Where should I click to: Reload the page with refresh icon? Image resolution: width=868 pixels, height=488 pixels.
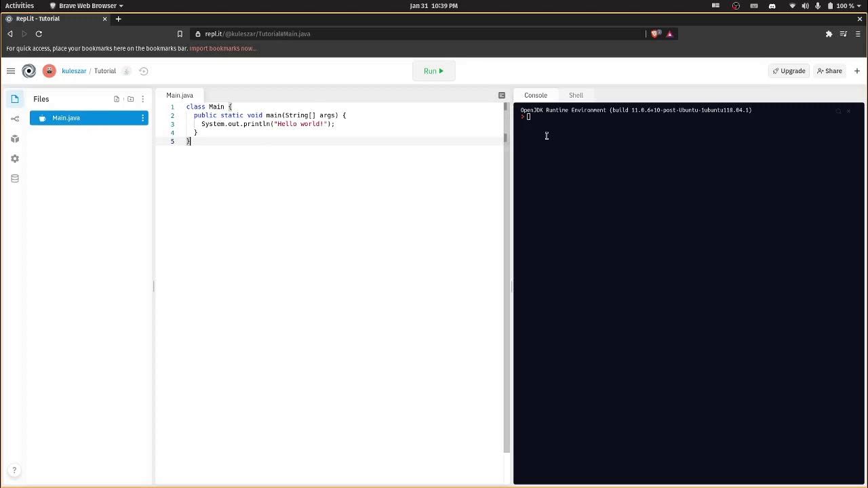click(39, 34)
